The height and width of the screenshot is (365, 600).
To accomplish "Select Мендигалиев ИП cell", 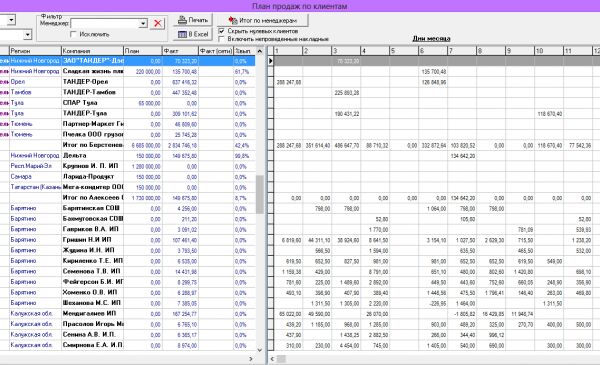I will [x=92, y=313].
